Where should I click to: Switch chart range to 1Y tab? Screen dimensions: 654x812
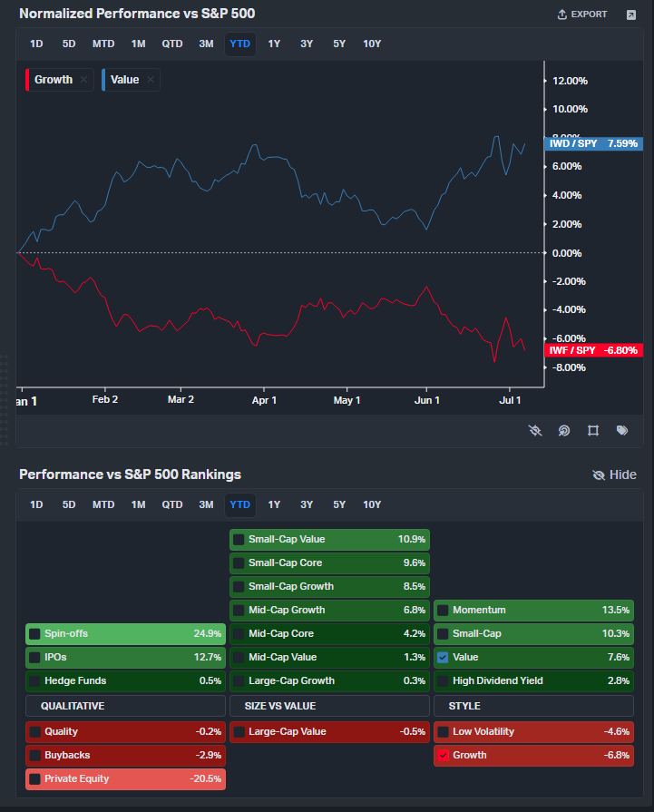pos(274,44)
